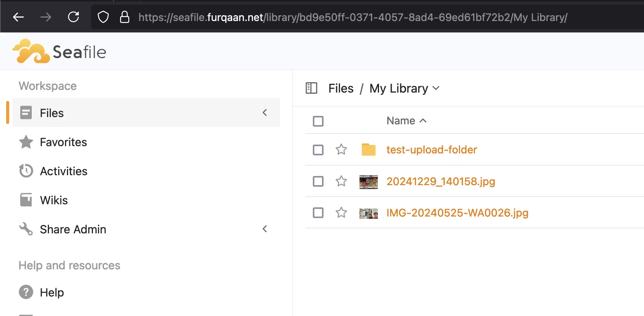Select the IMG-20240525-WA0026.jpg checkbox
The height and width of the screenshot is (316, 644).
tap(318, 213)
